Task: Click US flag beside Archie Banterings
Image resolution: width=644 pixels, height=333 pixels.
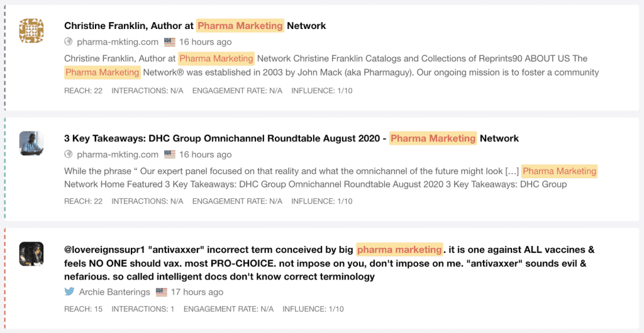Action: 162,292
